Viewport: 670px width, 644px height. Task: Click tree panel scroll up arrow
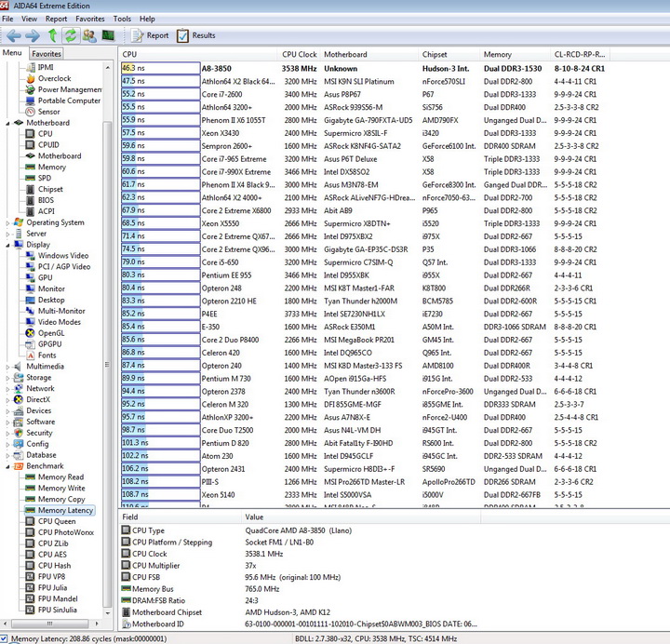click(108, 68)
